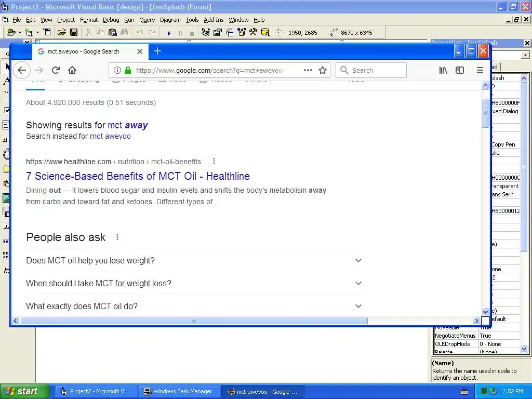The image size is (532, 399).
Task: Click Open Project folder icon
Action: tap(61, 32)
